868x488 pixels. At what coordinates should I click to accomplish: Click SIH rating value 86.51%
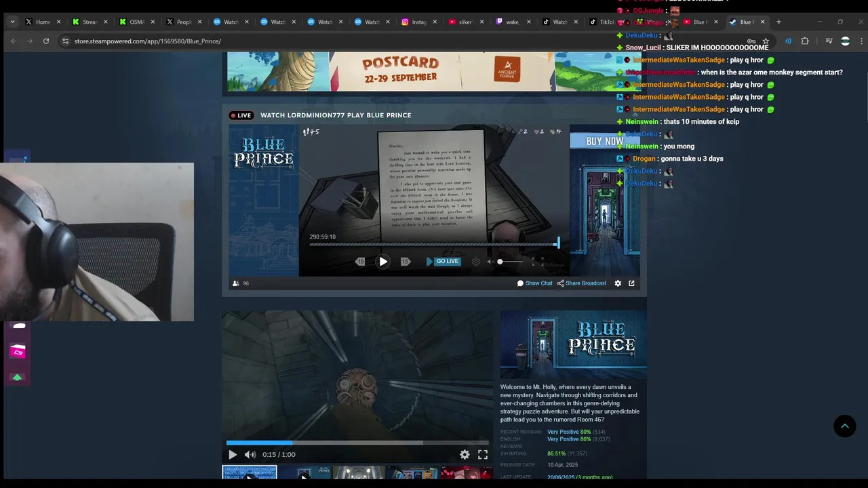tap(557, 453)
